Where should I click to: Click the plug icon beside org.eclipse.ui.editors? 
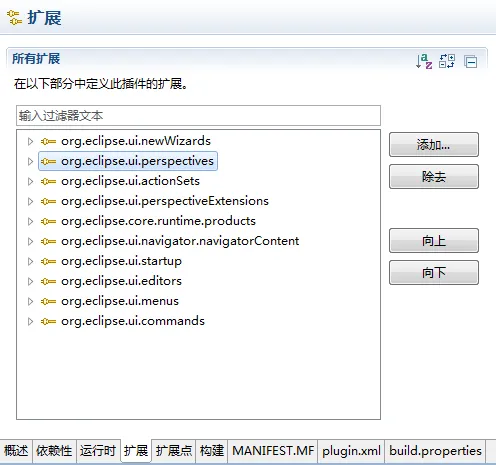(x=48, y=282)
